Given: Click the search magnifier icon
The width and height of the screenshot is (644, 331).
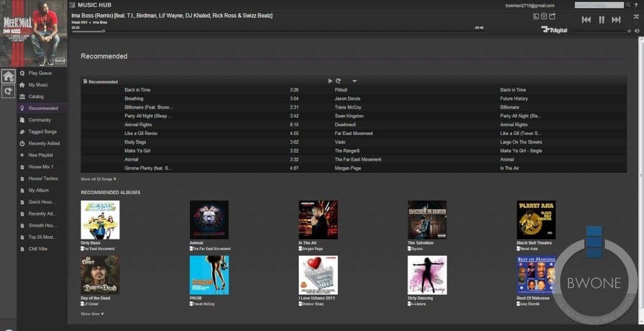Looking at the screenshot, I should 628,5.
